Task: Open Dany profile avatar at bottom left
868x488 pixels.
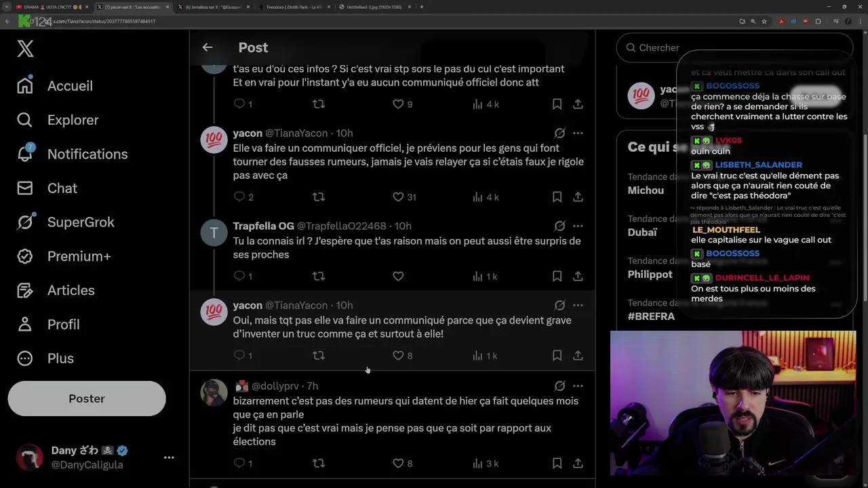Action: click(29, 457)
